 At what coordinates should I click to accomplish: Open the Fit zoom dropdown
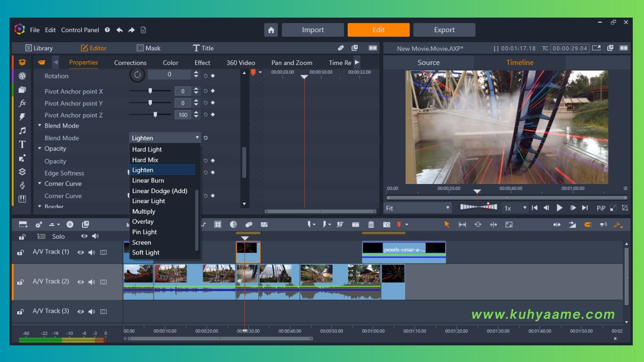418,208
